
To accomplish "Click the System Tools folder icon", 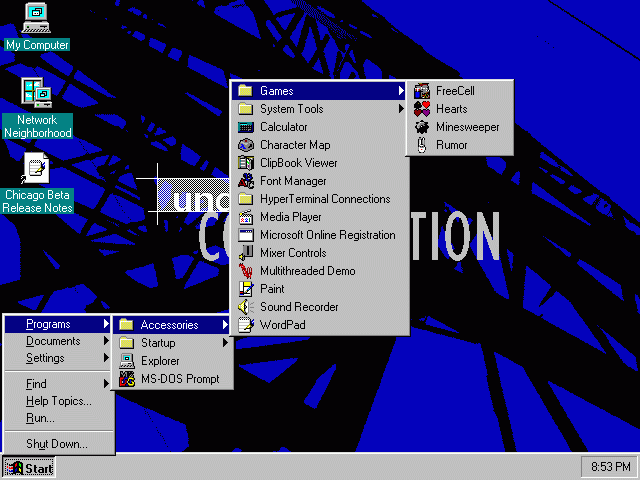I will click(245, 109).
